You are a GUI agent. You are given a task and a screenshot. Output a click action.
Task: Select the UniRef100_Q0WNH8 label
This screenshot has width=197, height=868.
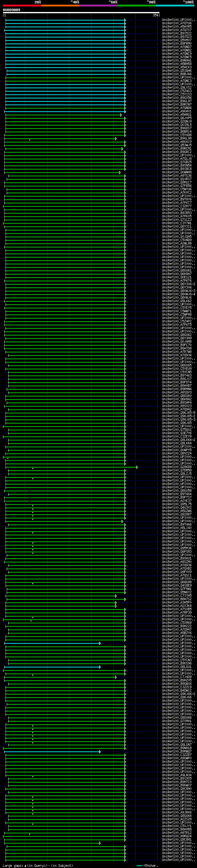point(177,172)
